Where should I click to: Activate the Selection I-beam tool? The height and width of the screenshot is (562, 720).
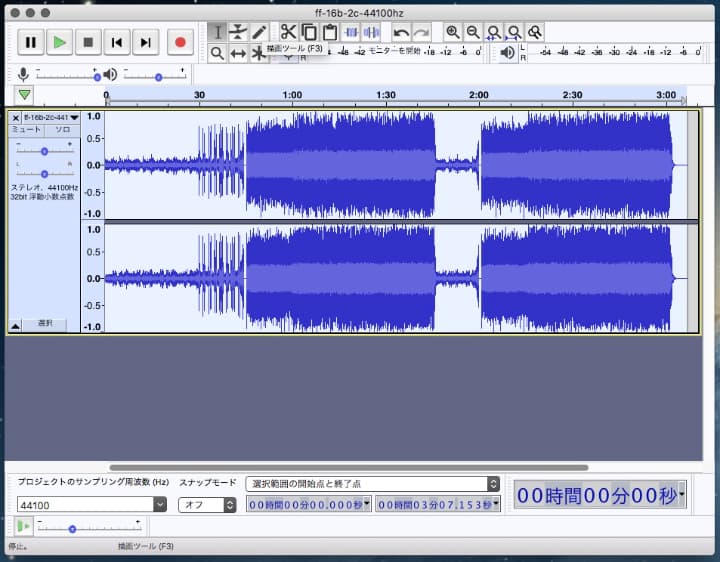(217, 32)
